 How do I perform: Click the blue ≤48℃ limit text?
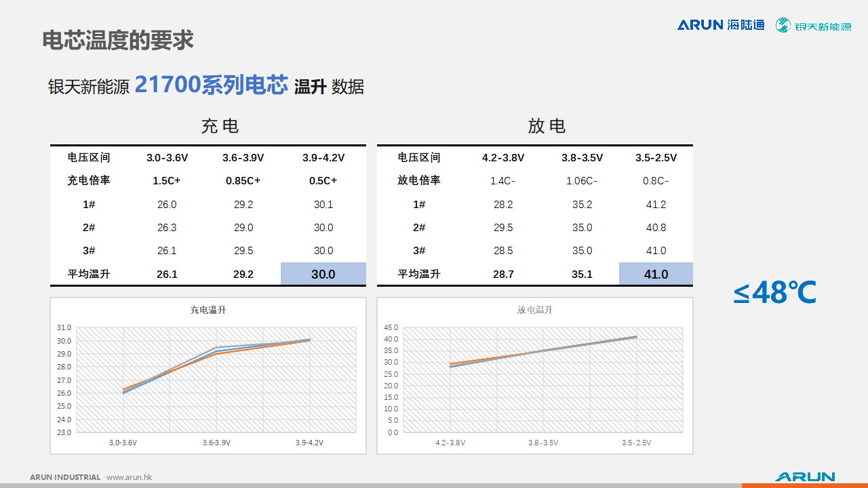tap(774, 293)
